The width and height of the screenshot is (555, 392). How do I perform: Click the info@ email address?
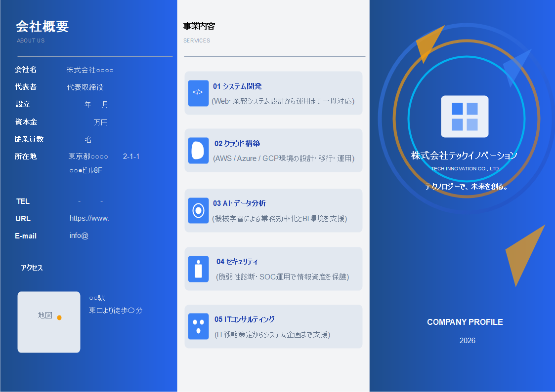(79, 235)
